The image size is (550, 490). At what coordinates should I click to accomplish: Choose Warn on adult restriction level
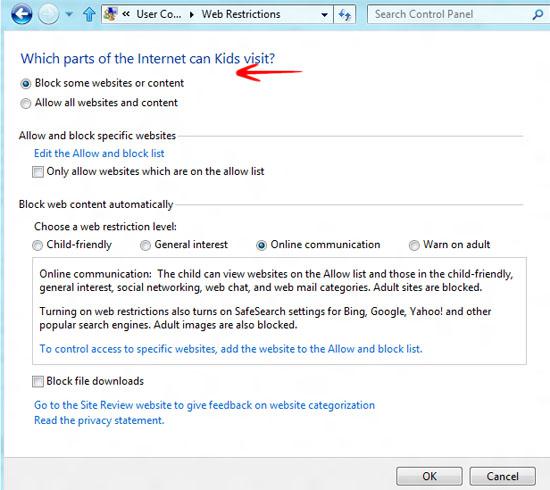point(449,245)
